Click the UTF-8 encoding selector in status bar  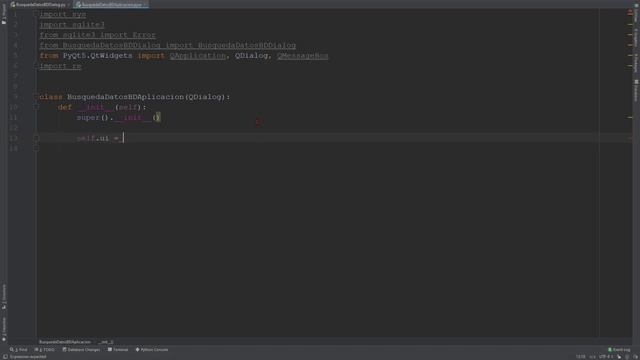606,357
